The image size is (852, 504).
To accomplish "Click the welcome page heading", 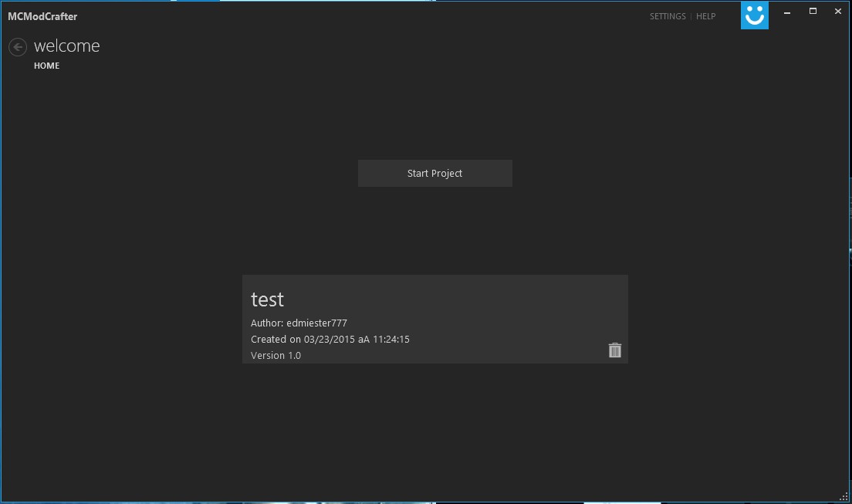I will pos(67,46).
